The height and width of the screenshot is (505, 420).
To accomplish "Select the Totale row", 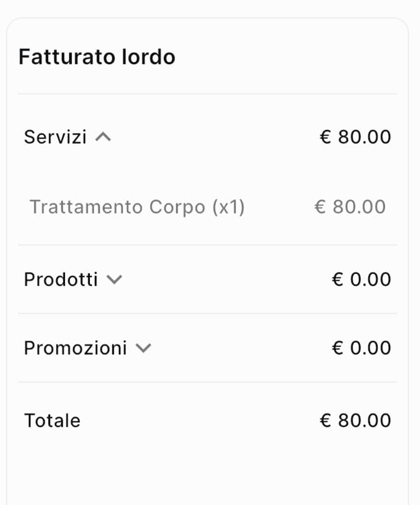I will [x=51, y=420].
